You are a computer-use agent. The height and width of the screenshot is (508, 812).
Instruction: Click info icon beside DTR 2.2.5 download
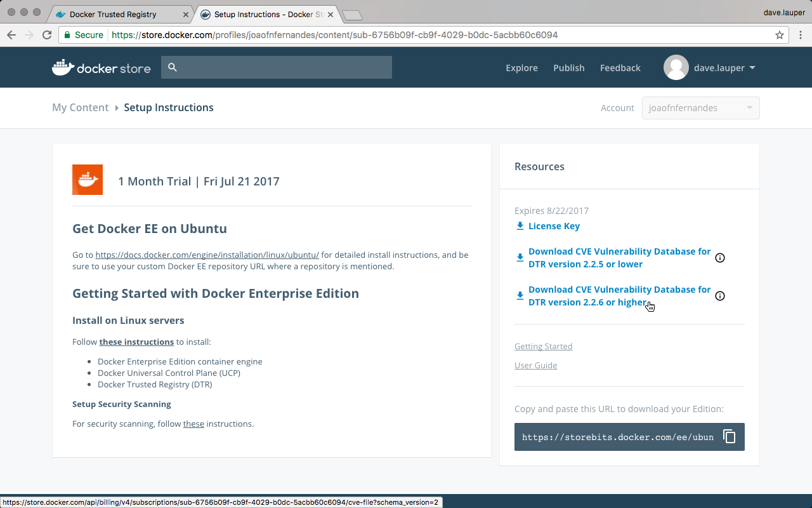point(719,258)
